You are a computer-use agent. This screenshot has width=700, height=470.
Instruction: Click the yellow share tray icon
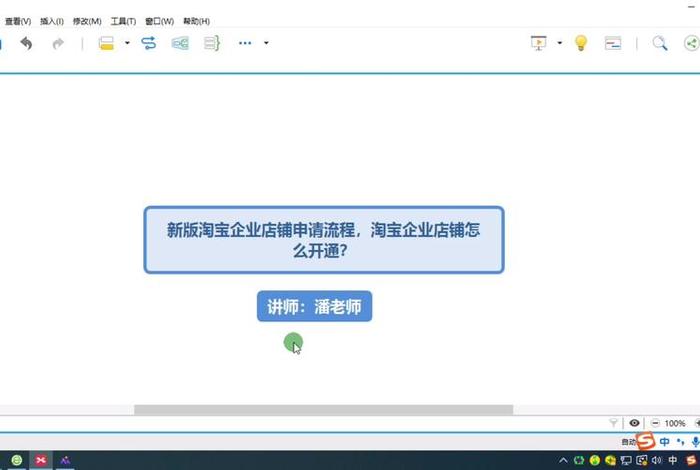point(610,460)
